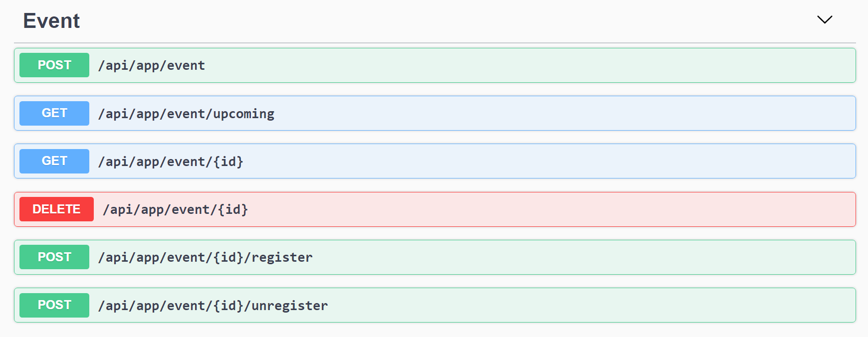Collapse the Event section with the chevron arrow
This screenshot has width=868, height=337.
(825, 20)
